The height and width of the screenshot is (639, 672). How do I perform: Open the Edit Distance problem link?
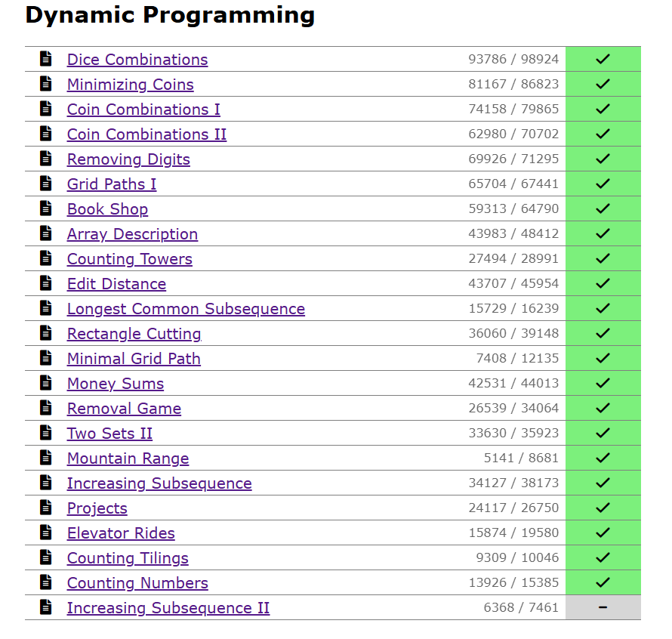tap(116, 283)
